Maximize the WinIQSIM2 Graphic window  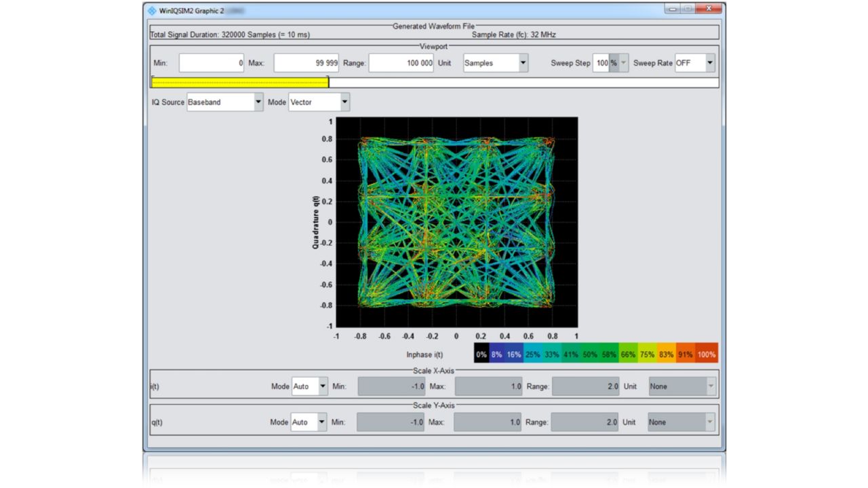coord(688,9)
